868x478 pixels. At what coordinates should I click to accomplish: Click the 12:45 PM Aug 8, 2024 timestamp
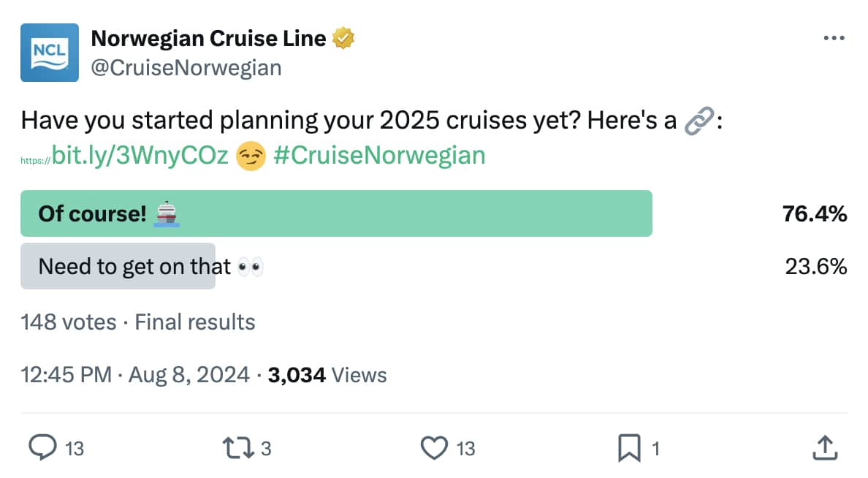tap(137, 375)
